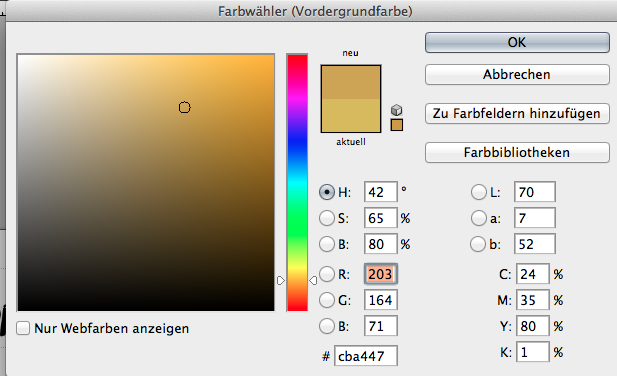Select the G green radio button

point(327,300)
